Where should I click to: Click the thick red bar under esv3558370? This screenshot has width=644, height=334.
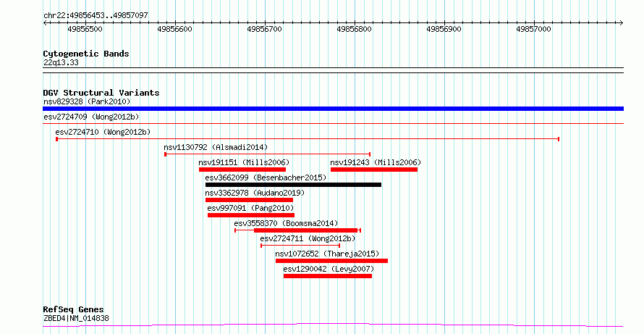click(306, 230)
